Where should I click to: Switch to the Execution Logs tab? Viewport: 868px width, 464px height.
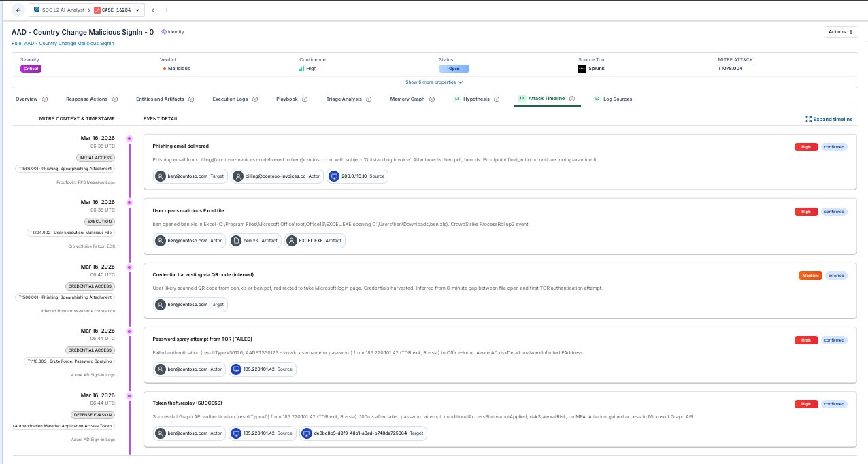pyautogui.click(x=230, y=99)
